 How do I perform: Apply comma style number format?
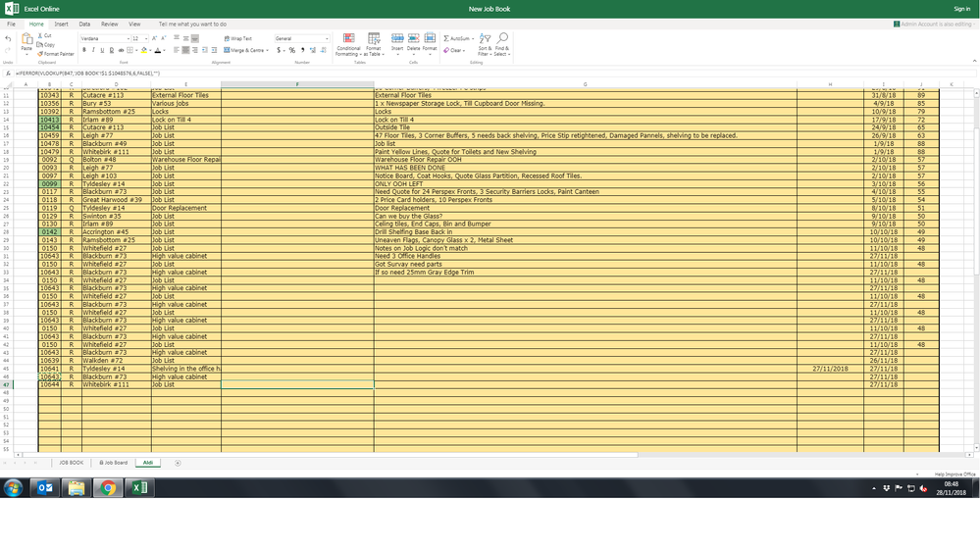tap(302, 50)
